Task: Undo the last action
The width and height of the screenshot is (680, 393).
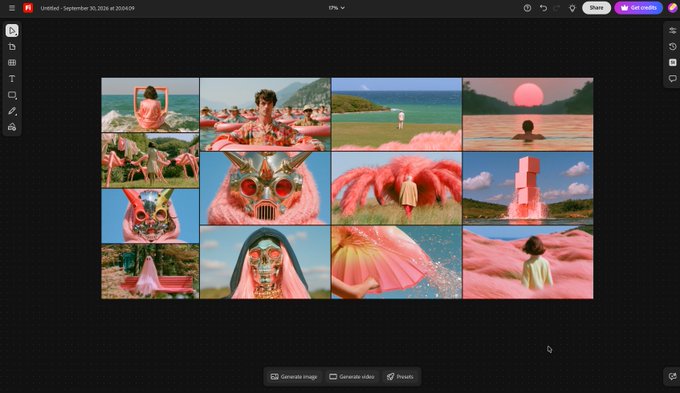Action: coord(543,8)
